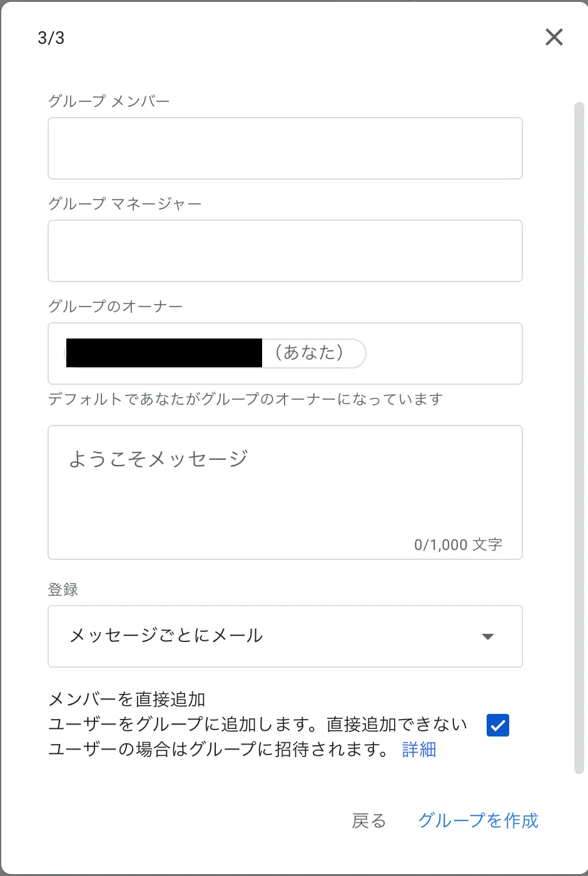Close the group creation dialog with X
588x876 pixels.
[554, 38]
